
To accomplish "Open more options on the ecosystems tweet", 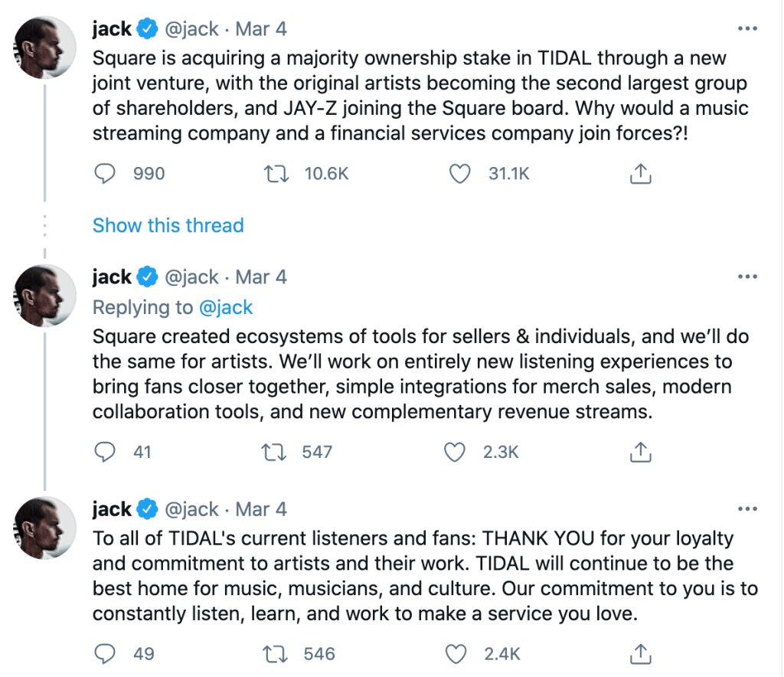I will point(746,276).
